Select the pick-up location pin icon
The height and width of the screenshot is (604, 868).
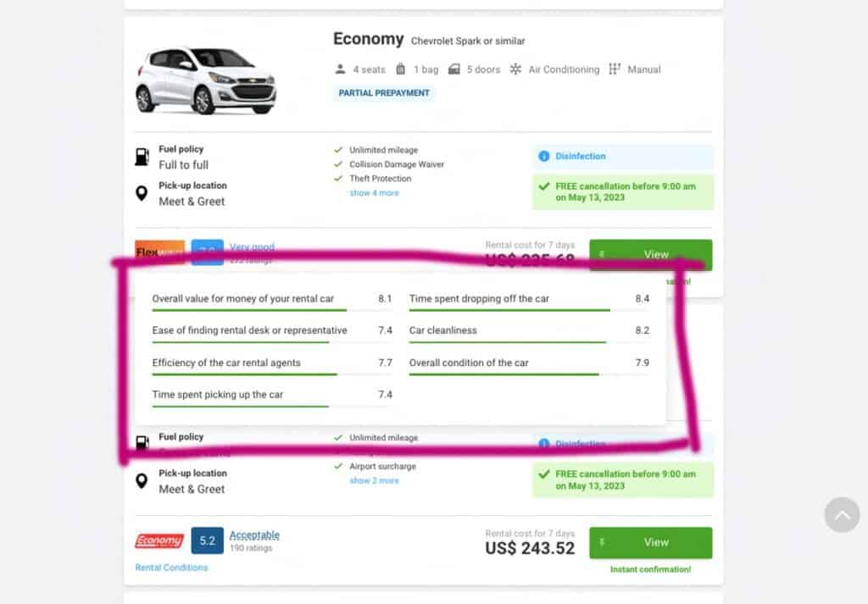pos(142,193)
